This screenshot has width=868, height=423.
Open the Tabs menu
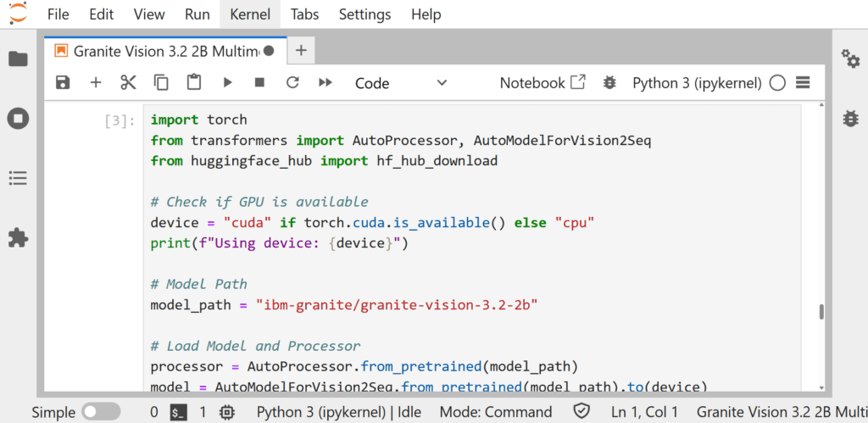coord(304,14)
